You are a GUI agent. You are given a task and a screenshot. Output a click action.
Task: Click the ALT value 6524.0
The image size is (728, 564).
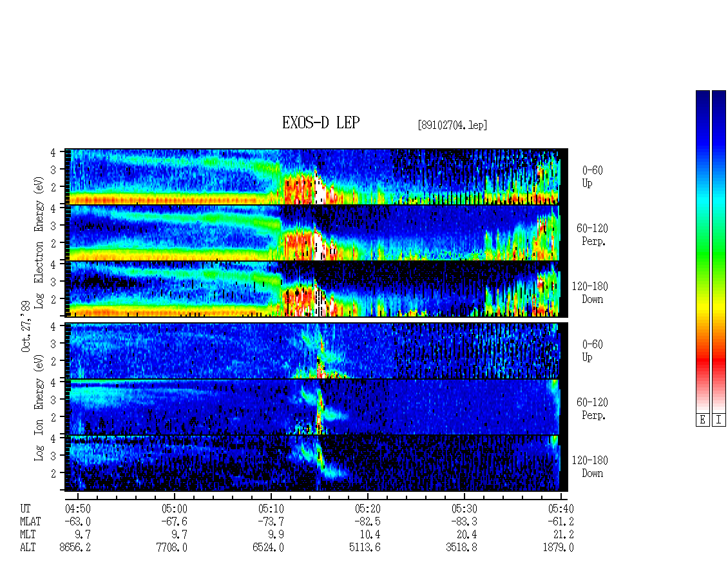pyautogui.click(x=269, y=548)
